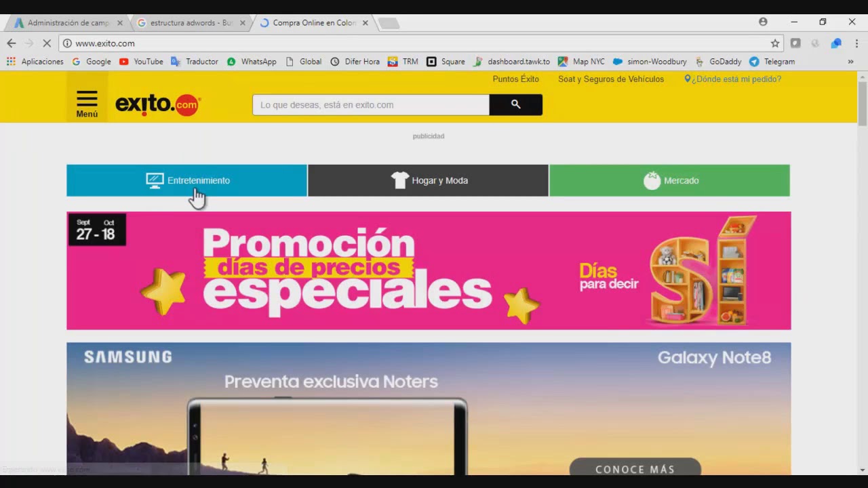Stop loading with the X button
Screen dimensions: 868x488
(46, 43)
